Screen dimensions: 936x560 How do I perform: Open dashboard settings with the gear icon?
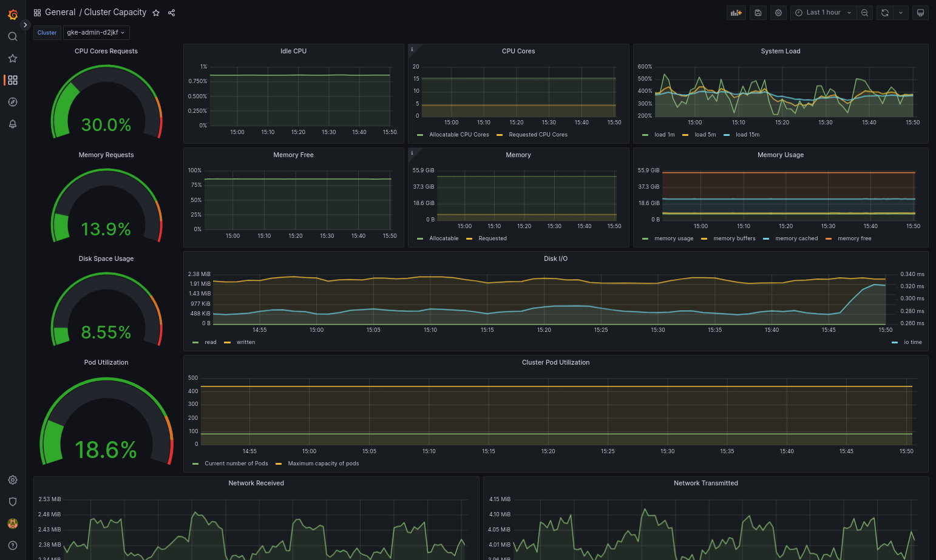[x=778, y=12]
